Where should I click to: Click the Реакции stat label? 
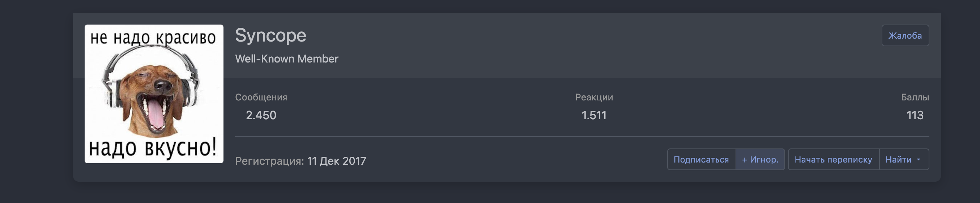point(594,97)
